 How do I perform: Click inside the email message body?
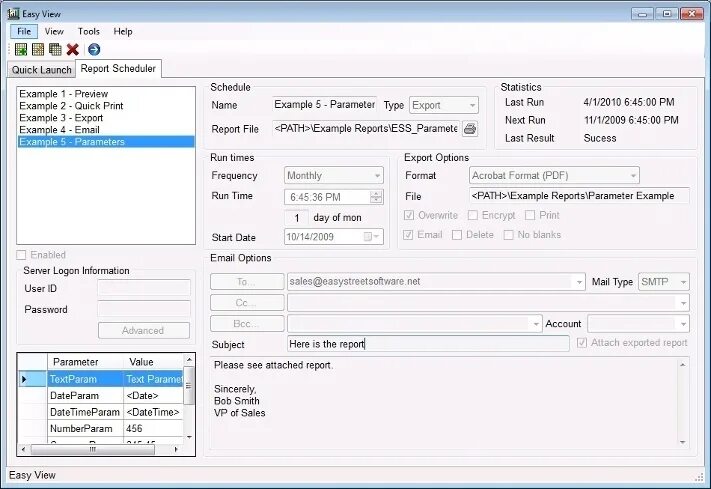pyautogui.click(x=443, y=403)
